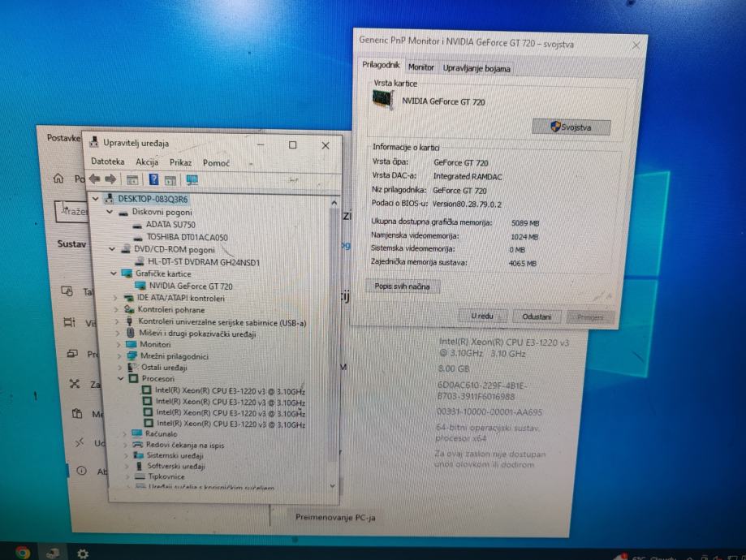
Task: Collapse the Grafičke kartice category
Action: [x=113, y=273]
